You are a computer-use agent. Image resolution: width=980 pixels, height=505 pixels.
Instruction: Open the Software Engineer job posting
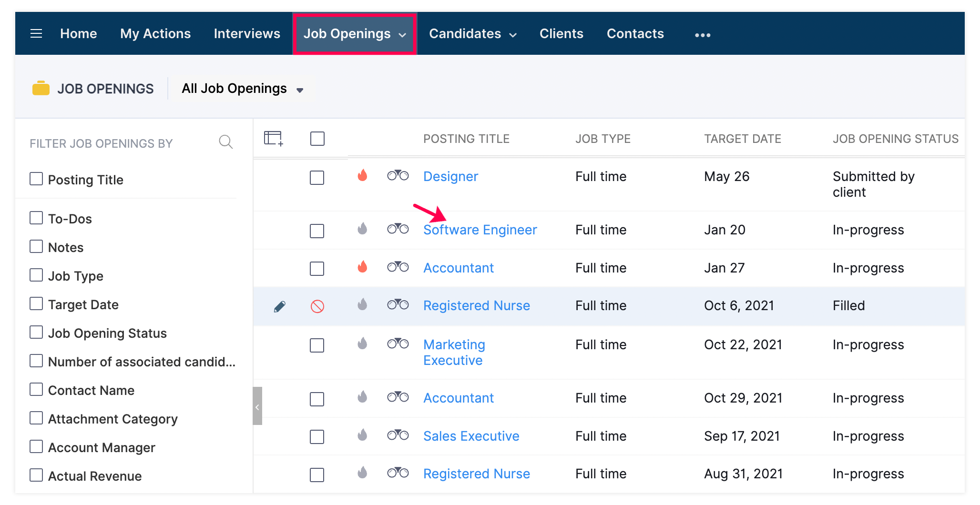point(480,230)
